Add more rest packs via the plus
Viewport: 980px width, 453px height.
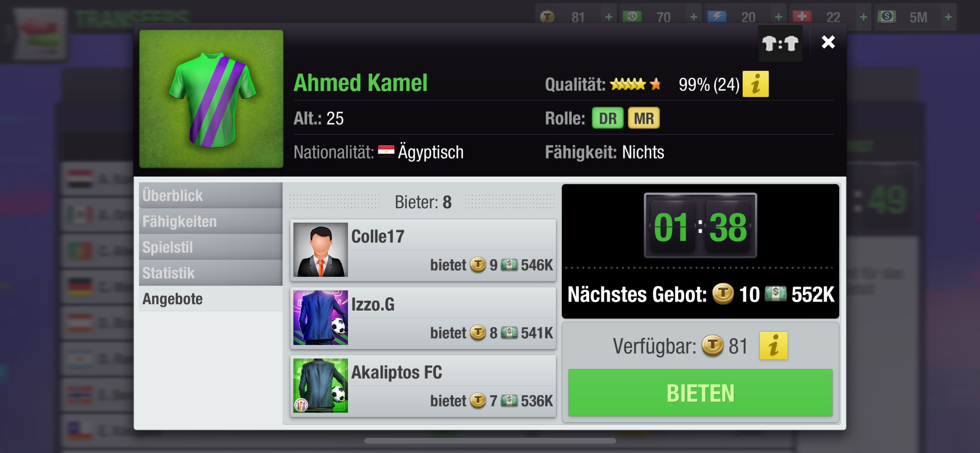(x=694, y=17)
